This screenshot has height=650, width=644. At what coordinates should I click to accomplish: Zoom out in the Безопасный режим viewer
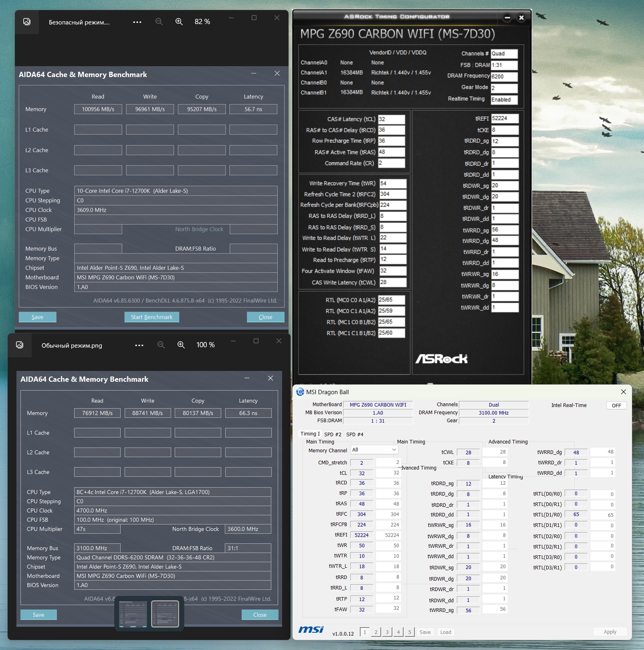(159, 22)
